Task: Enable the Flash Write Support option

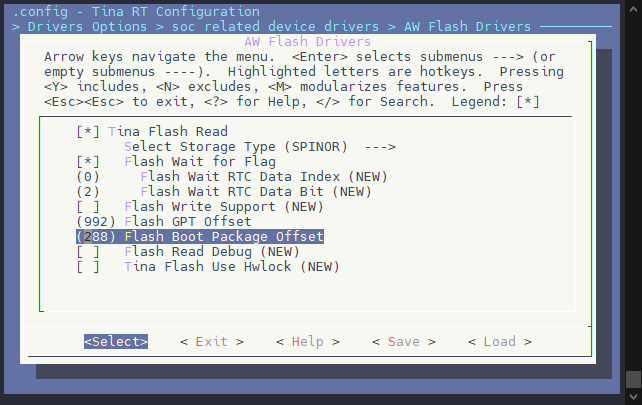Action: point(88,206)
